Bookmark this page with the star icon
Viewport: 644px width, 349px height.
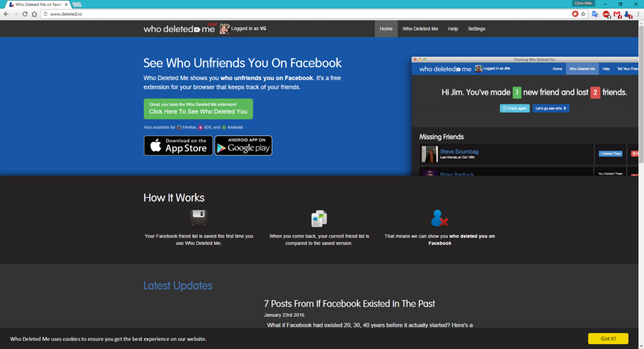[583, 14]
